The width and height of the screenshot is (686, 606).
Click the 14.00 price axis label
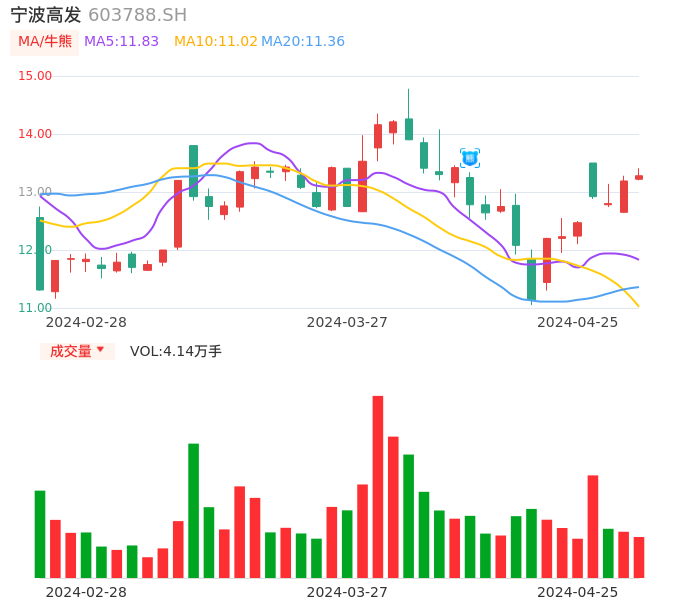pyautogui.click(x=36, y=134)
